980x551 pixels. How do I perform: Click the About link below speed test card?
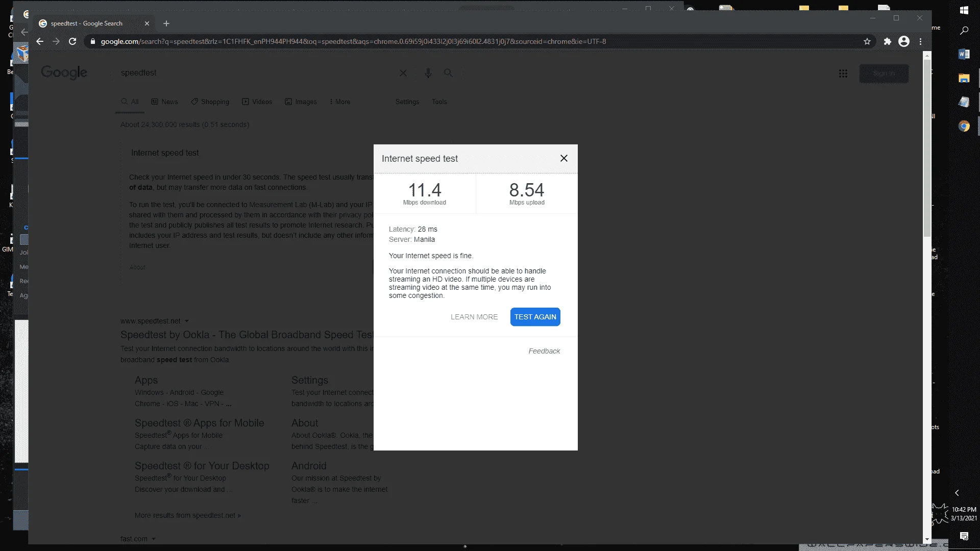(137, 267)
